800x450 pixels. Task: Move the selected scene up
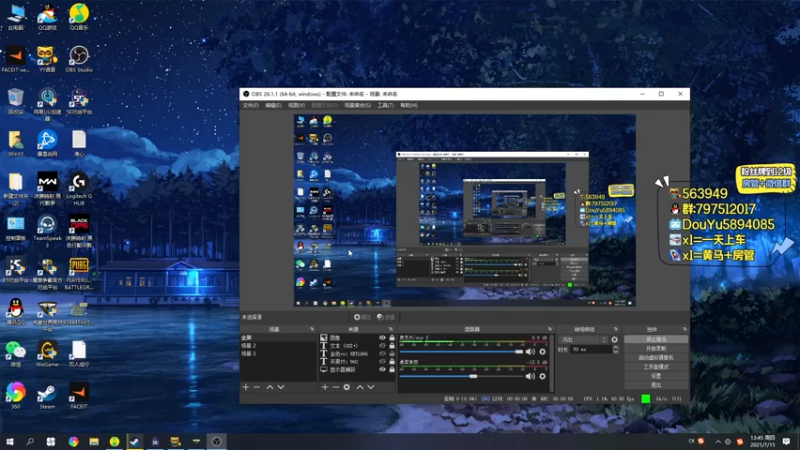270,387
